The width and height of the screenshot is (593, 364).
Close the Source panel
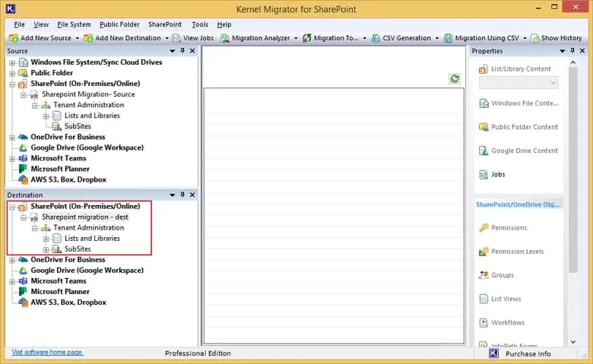click(192, 51)
